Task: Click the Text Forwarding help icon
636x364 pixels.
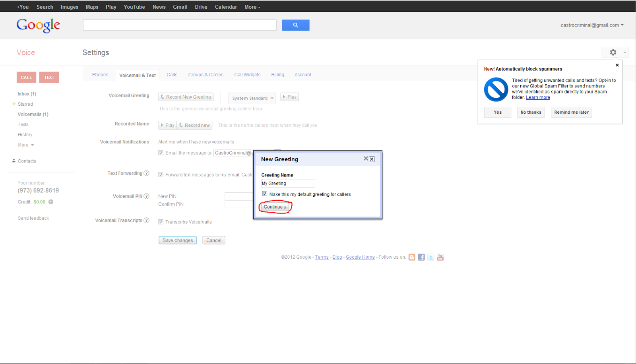Action: pos(146,173)
